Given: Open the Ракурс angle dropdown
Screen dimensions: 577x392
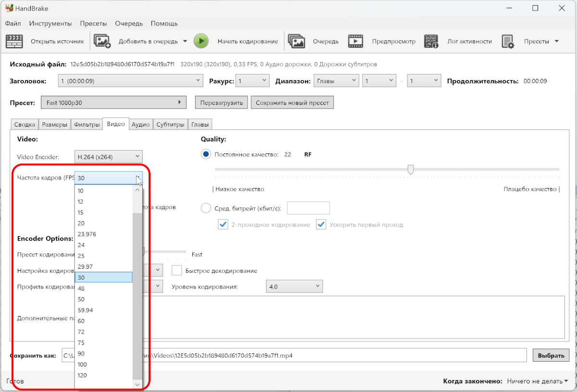Looking at the screenshot, I should tap(252, 81).
